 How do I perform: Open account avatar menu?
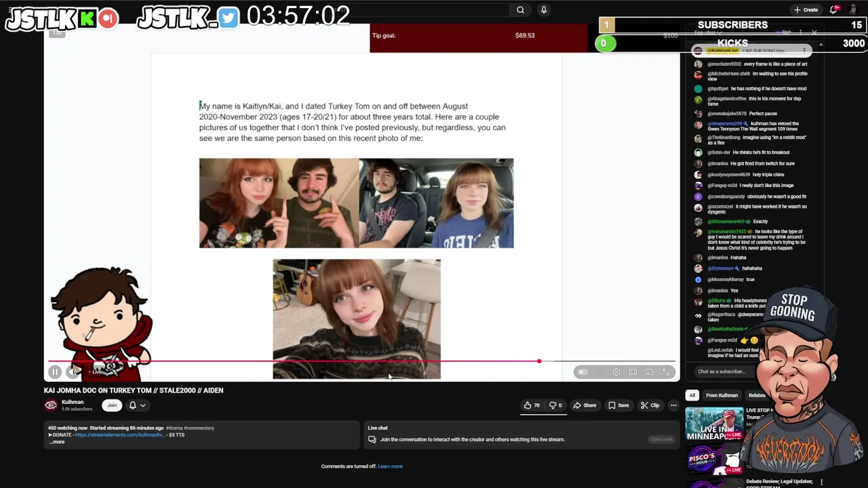point(853,9)
